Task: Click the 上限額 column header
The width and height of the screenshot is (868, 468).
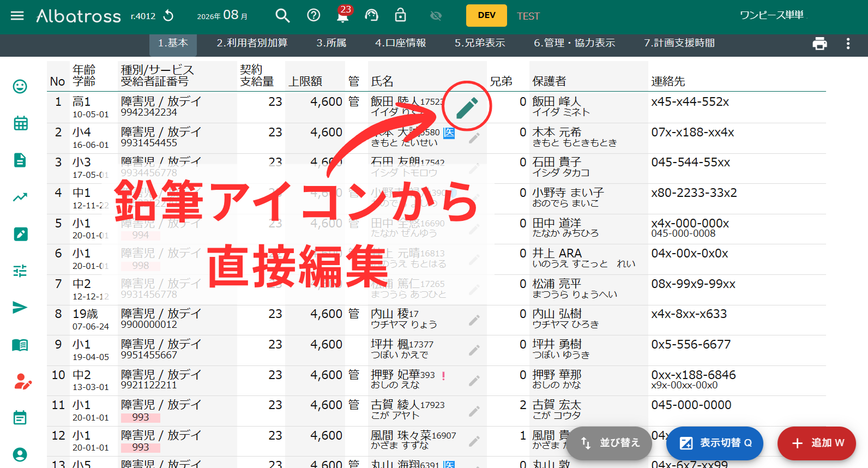Action: (x=305, y=81)
